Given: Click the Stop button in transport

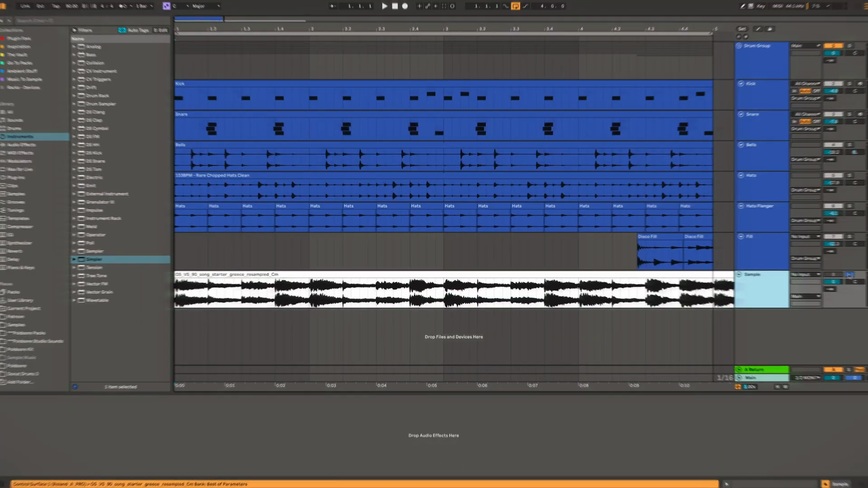Looking at the screenshot, I should tap(395, 6).
